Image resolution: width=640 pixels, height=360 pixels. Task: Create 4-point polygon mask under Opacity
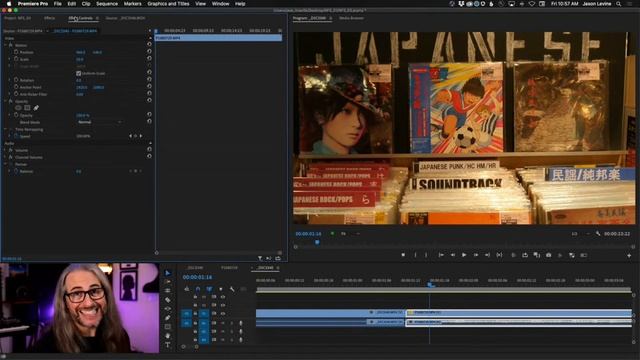tap(27, 108)
